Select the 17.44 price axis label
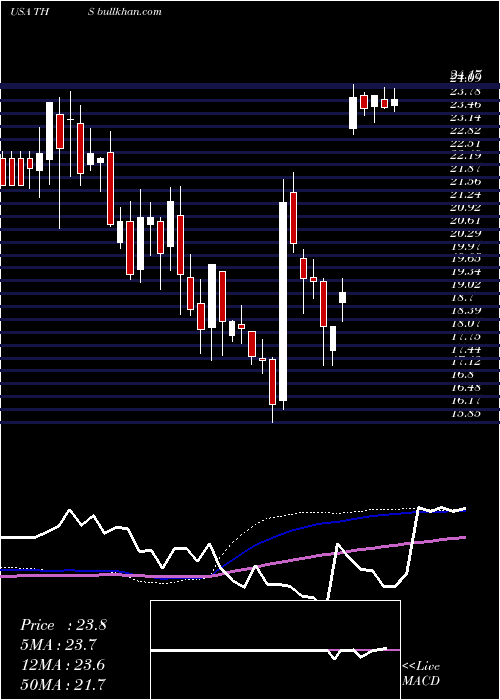500x700 pixels. click(465, 349)
